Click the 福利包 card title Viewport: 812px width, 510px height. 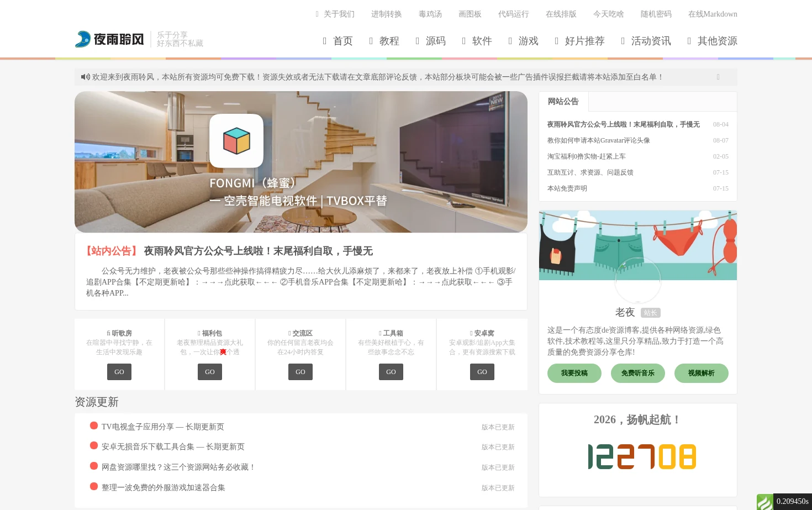point(210,333)
